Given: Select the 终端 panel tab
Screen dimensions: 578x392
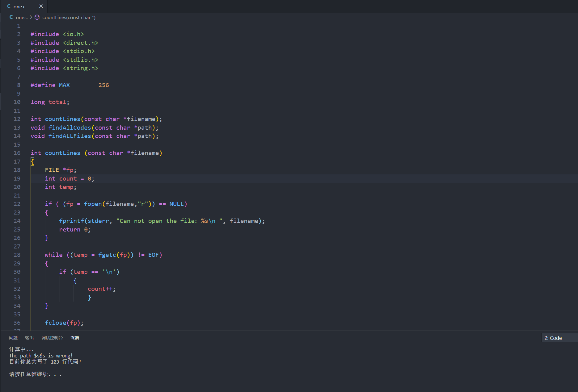Looking at the screenshot, I should pos(74,338).
